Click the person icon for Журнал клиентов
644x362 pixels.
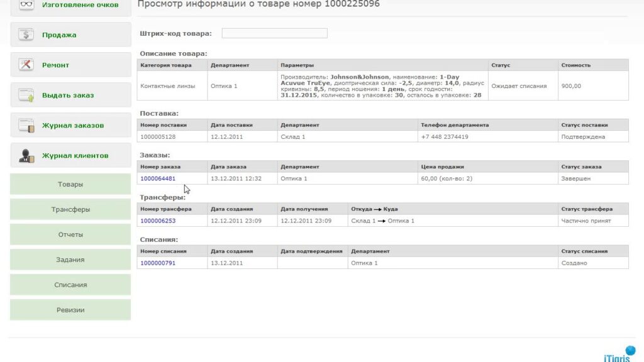point(26,155)
